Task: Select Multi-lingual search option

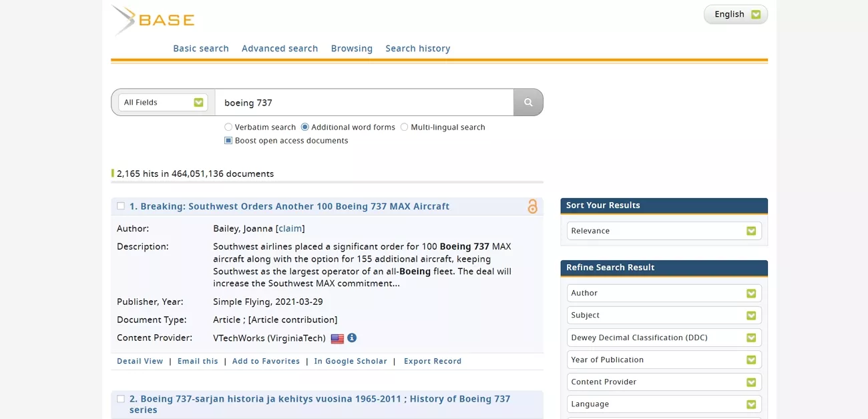Action: coord(405,127)
